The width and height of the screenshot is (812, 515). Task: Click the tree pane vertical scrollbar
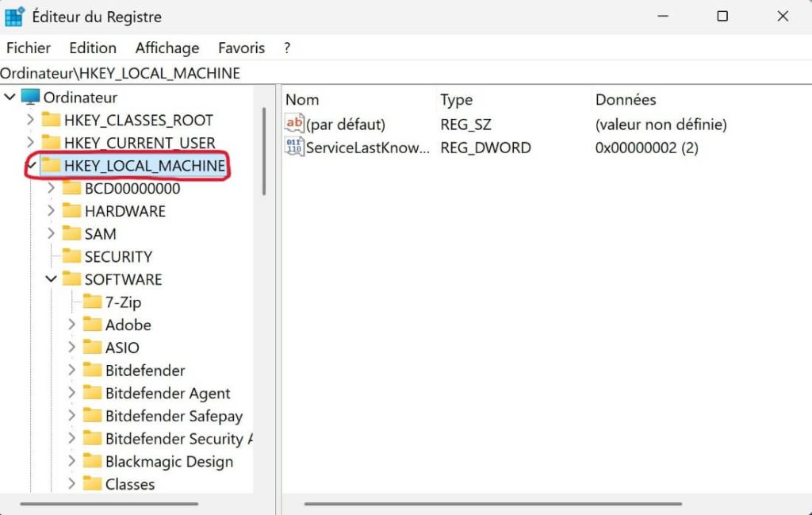pos(264,151)
